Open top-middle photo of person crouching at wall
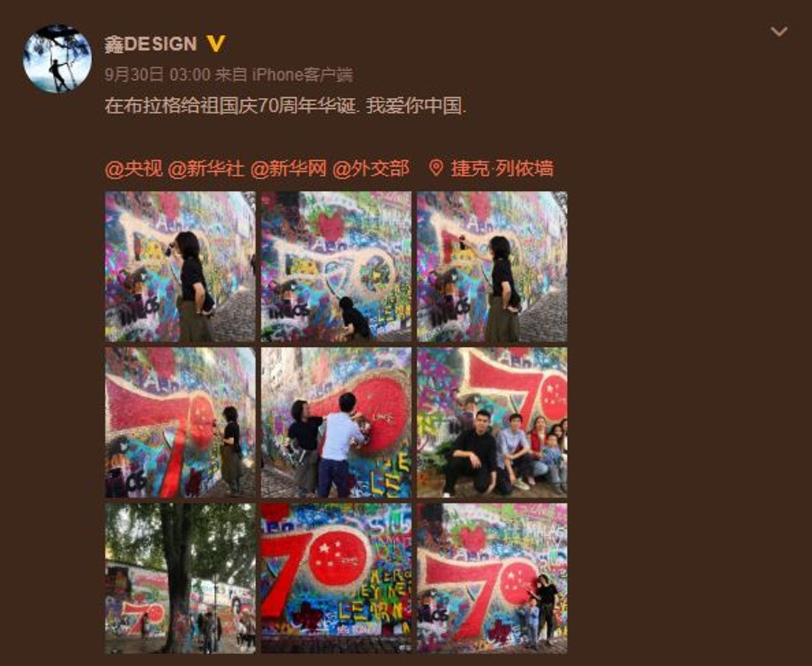Screen dimensions: 812x666 336,266
